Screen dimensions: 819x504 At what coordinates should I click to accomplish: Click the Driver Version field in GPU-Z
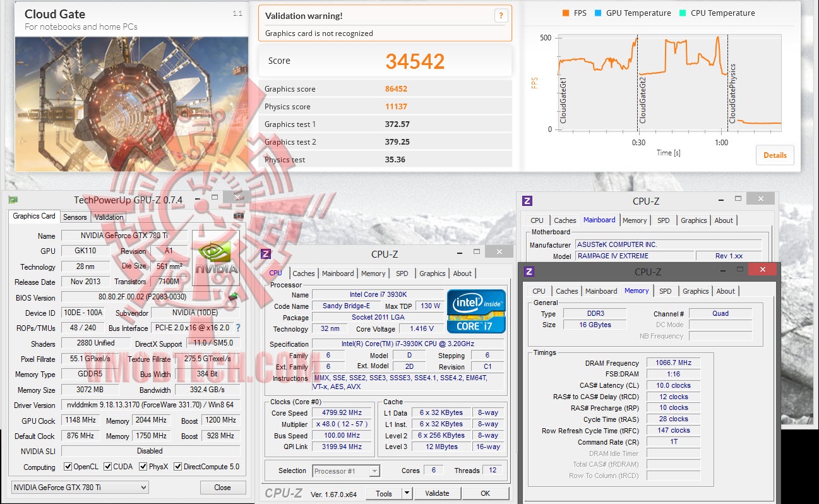click(x=150, y=405)
